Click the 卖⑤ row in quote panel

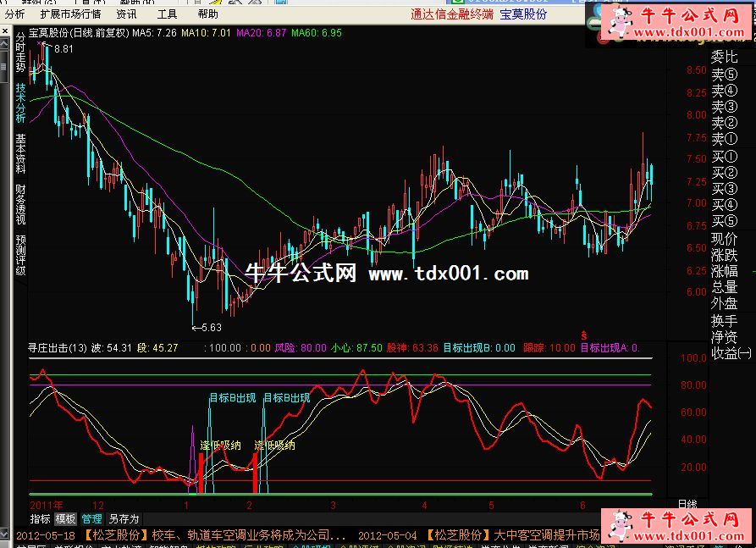[724, 75]
